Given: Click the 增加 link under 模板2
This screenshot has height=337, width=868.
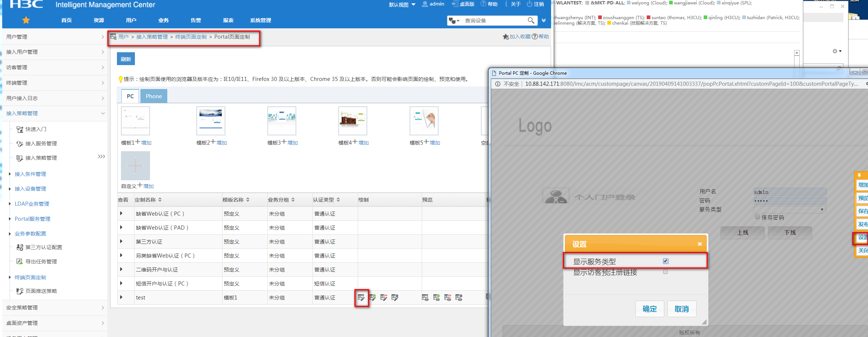Looking at the screenshot, I should point(222,143).
